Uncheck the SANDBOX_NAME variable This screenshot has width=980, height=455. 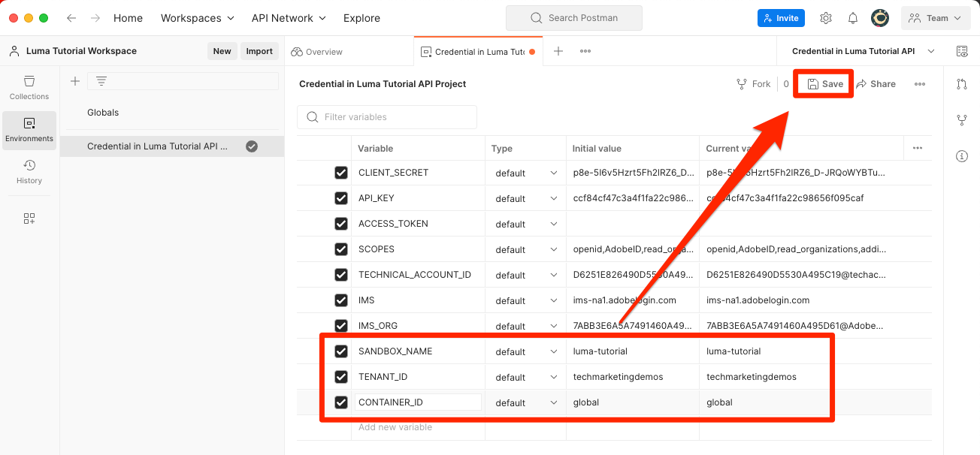[x=341, y=351]
